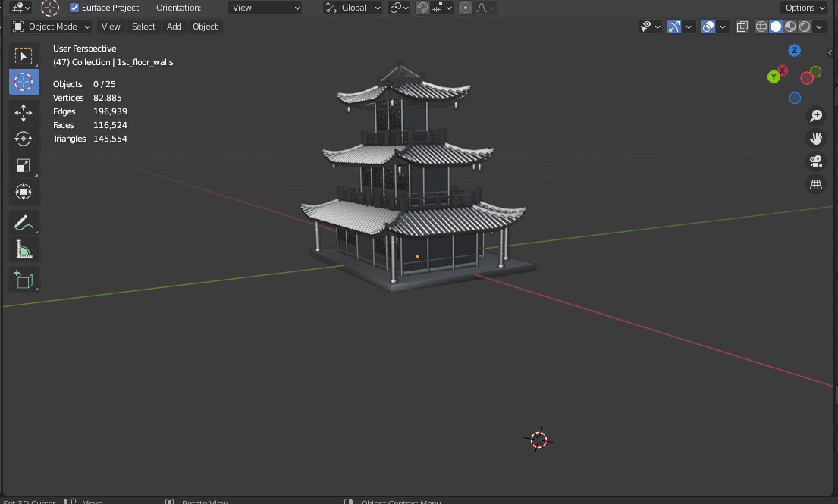Enable Surface Project checkbox

click(x=74, y=8)
